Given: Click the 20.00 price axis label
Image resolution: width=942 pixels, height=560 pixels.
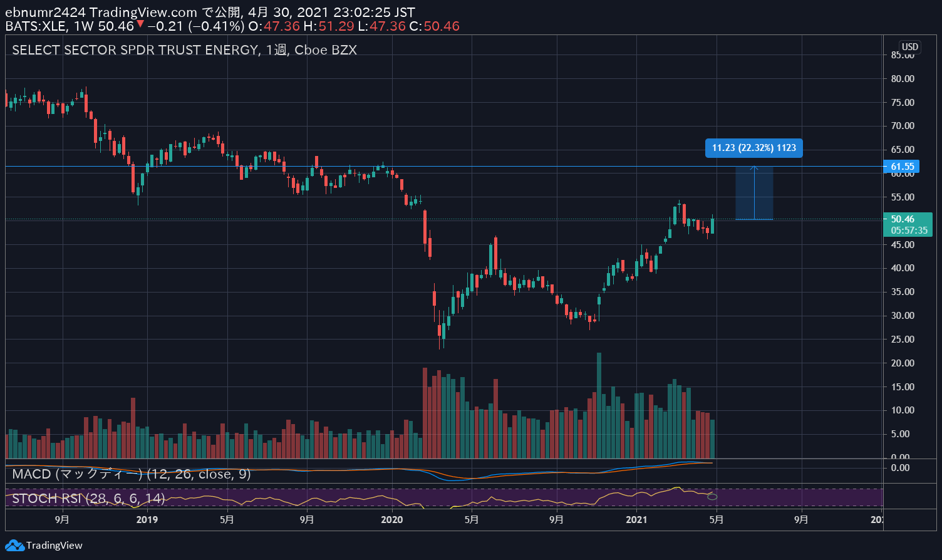Looking at the screenshot, I should 903,363.
